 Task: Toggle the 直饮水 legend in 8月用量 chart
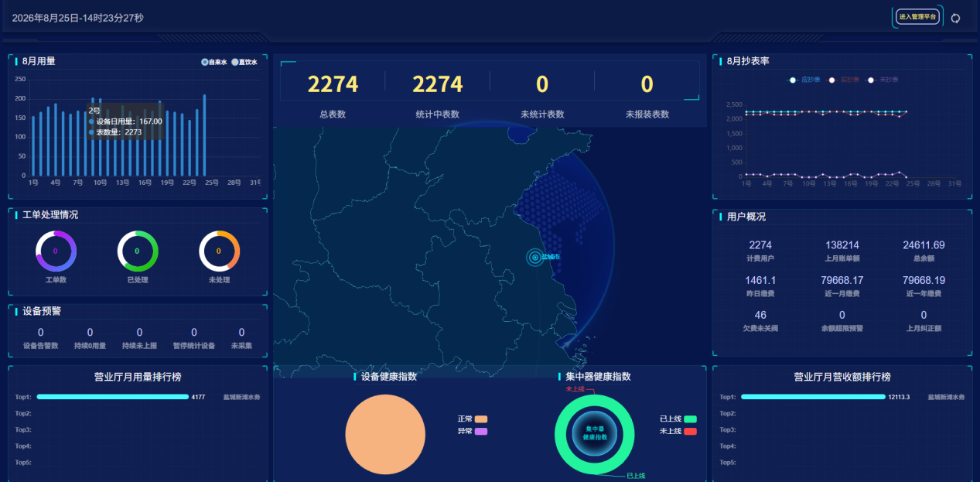244,62
